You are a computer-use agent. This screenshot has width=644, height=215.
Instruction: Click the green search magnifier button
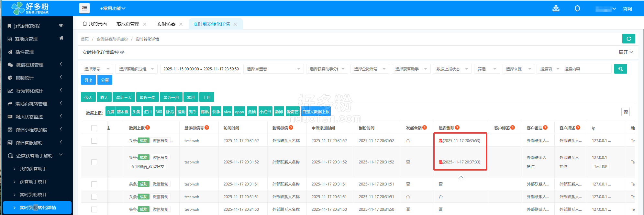pos(620,69)
